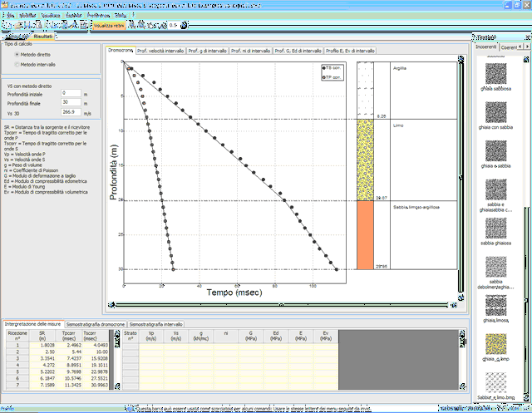Image resolution: width=532 pixels, height=413 pixels.
Task: Select the Metodo diretto radio button
Action: [17, 54]
